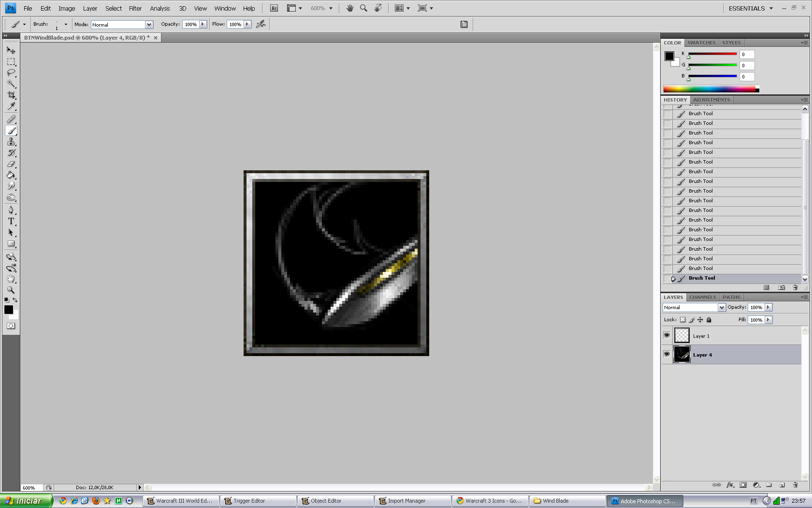Open the Filter menu

(135, 8)
